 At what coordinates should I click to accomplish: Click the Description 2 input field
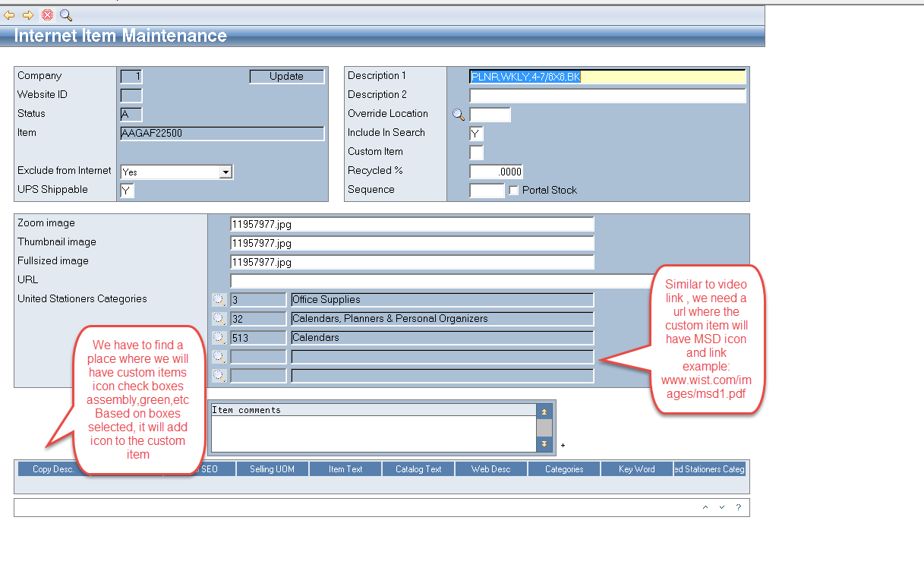click(x=607, y=96)
